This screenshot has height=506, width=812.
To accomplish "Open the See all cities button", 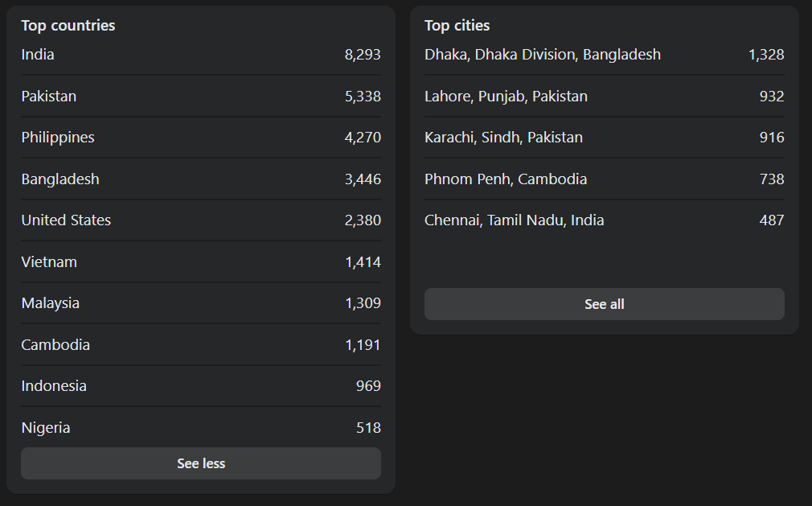I will pyautogui.click(x=605, y=304).
